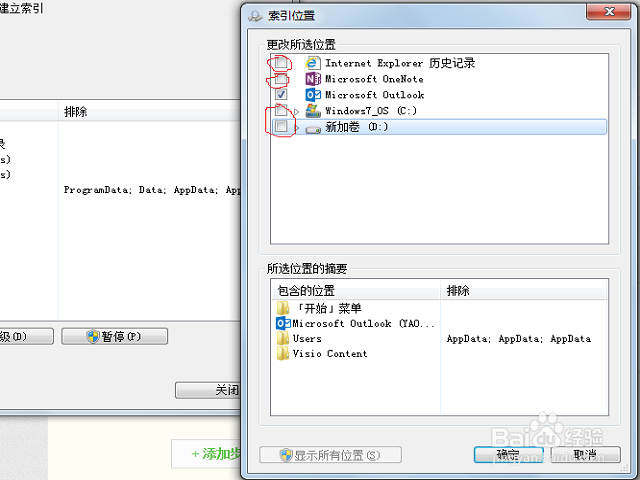Select Microsoft Outlook (YAO... summary entry
The image size is (640, 480).
[x=363, y=323]
